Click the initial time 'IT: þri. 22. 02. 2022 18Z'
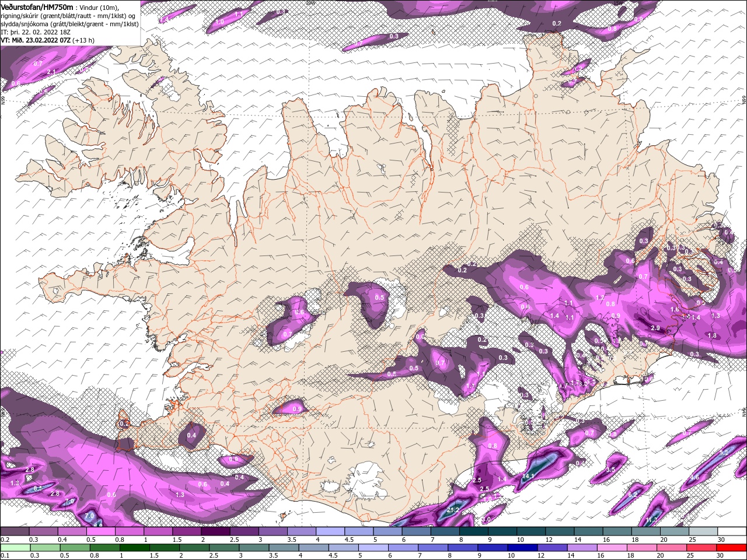This screenshot has height=560, width=747. click(37, 32)
